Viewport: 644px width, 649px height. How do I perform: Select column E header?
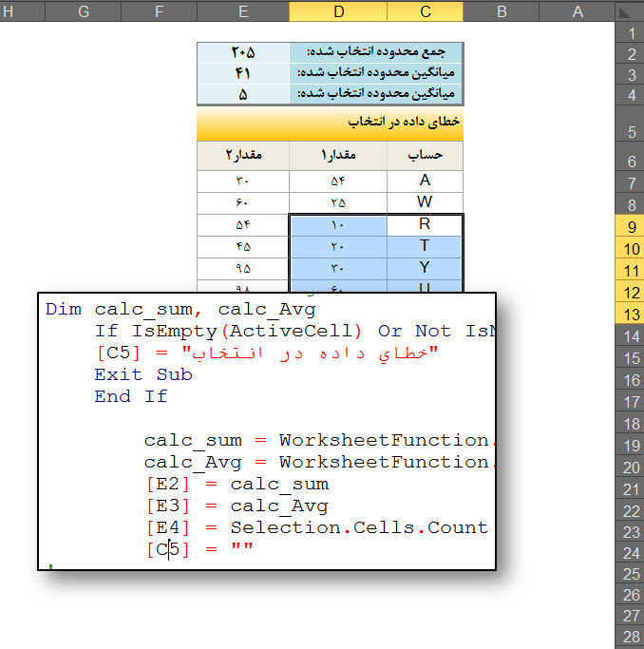point(243,11)
